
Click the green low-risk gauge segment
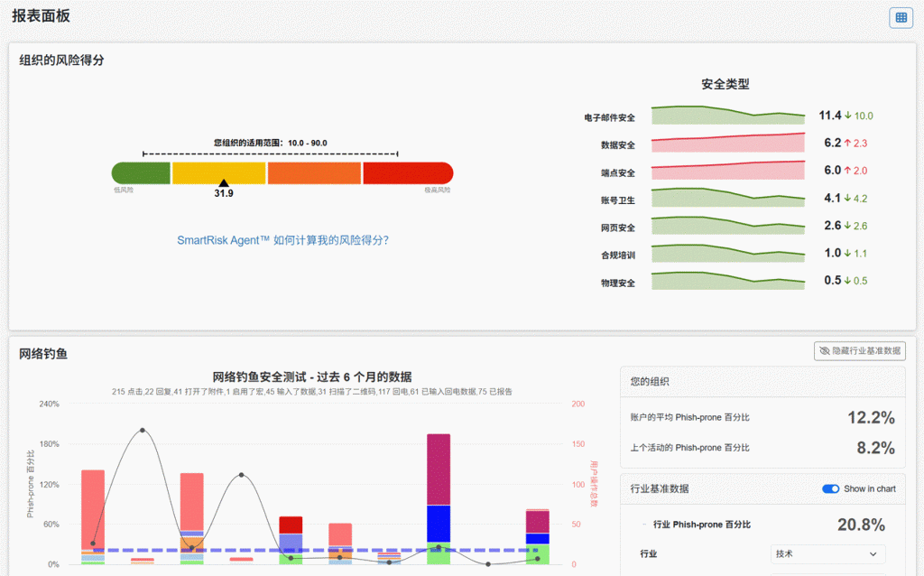pos(141,173)
